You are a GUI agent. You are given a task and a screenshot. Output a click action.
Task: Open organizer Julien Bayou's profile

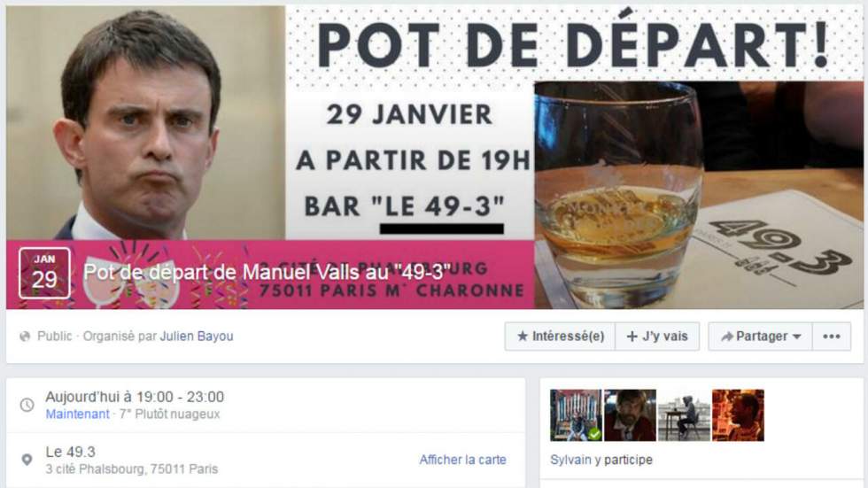coord(197,336)
